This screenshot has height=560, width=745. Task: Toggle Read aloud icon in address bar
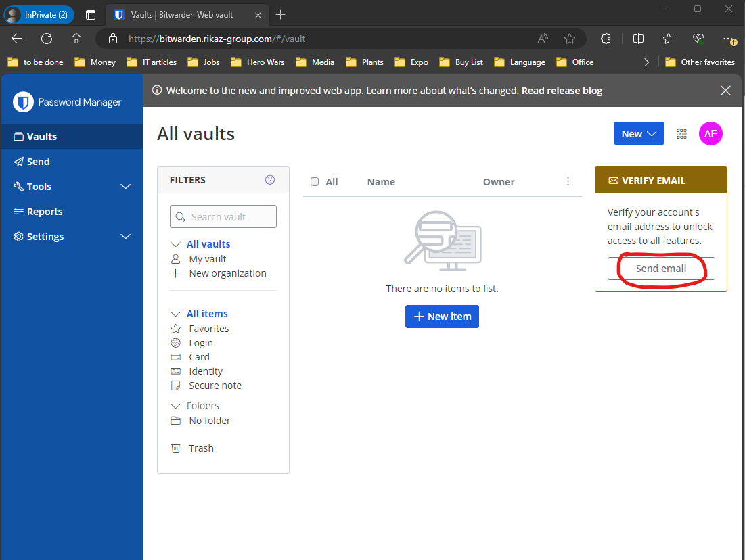(543, 39)
